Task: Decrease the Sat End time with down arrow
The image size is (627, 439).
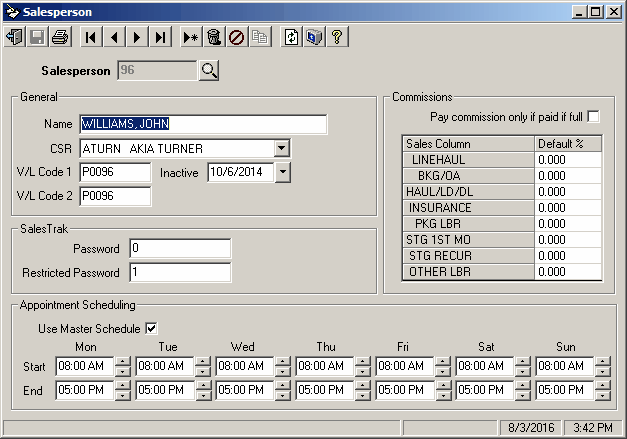Action: (x=523, y=395)
